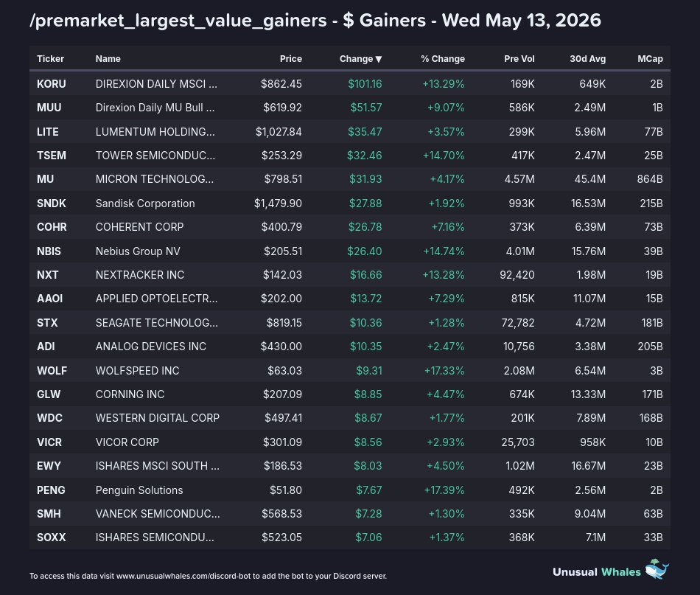This screenshot has width=700, height=595.
Task: Select the EWY ticker cell
Action: [x=49, y=466]
